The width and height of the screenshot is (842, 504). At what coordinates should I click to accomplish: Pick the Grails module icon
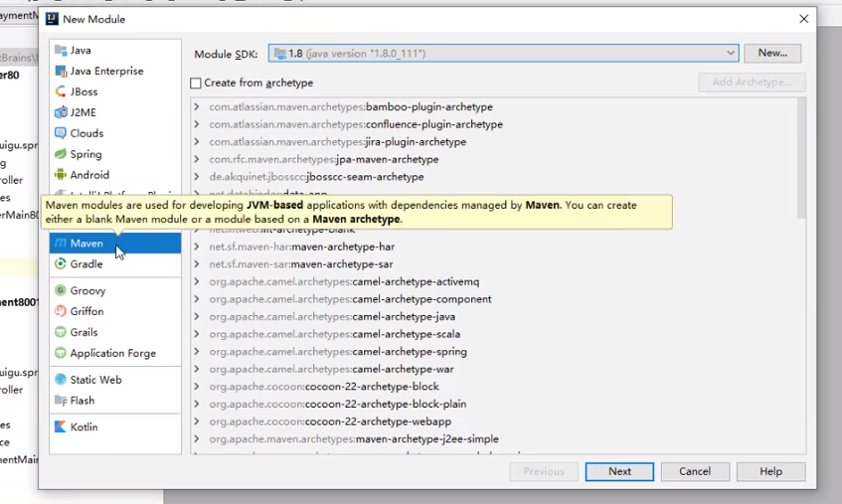(60, 332)
